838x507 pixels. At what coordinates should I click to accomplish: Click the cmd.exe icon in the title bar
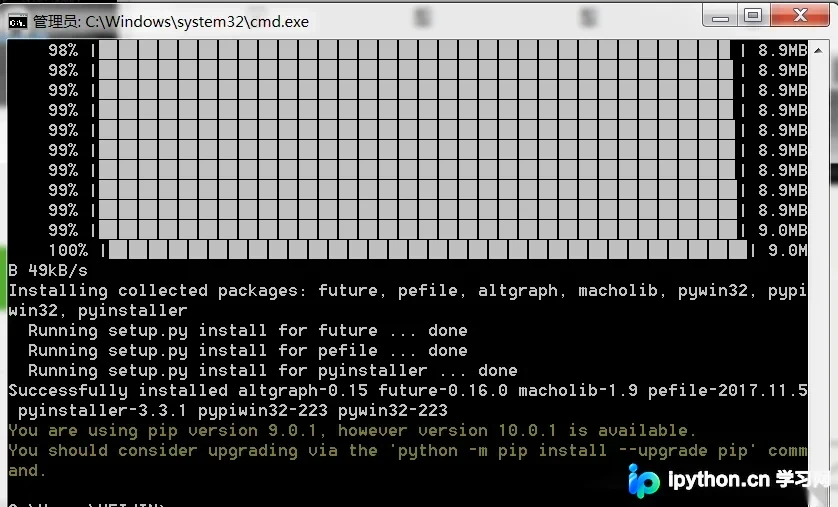[18, 22]
